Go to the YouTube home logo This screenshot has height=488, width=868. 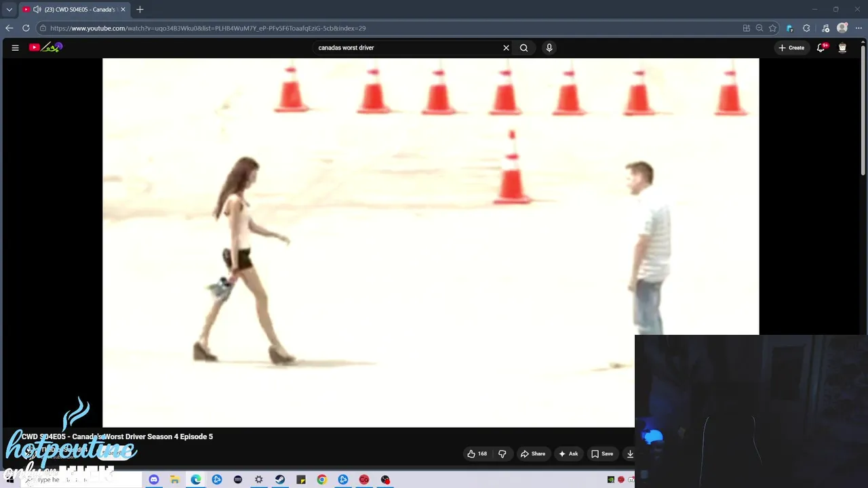(x=45, y=47)
